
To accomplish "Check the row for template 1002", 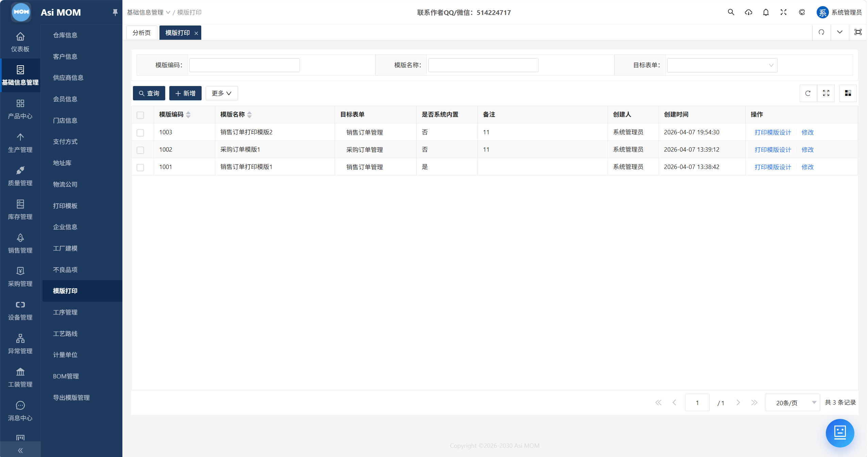I will click(140, 150).
